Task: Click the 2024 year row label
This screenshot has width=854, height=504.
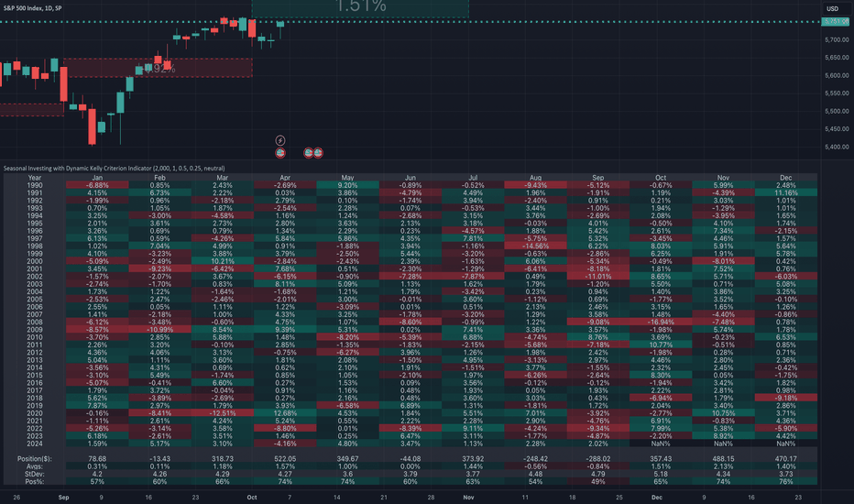Action: [35, 444]
